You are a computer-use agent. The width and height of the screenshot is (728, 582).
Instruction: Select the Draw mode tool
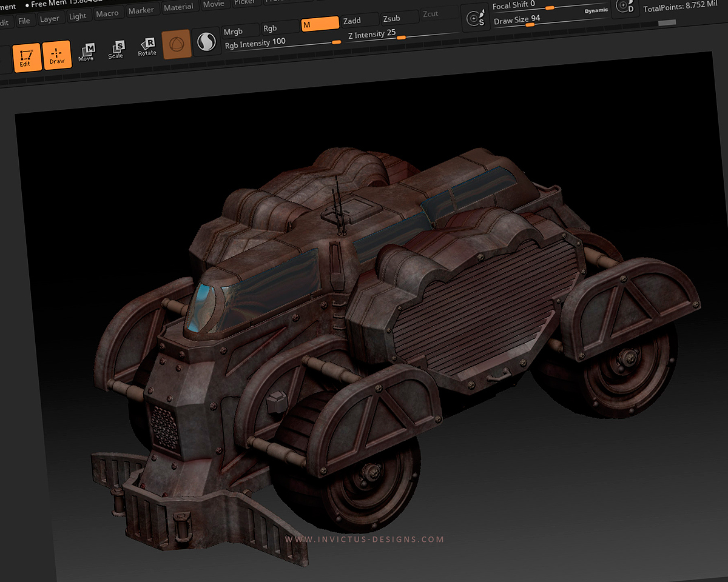57,55
